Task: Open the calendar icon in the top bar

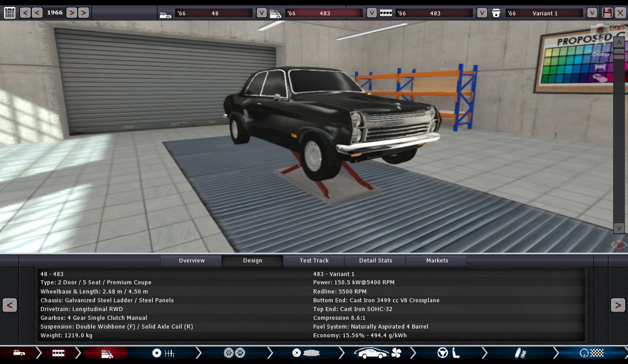Action: [x=10, y=13]
